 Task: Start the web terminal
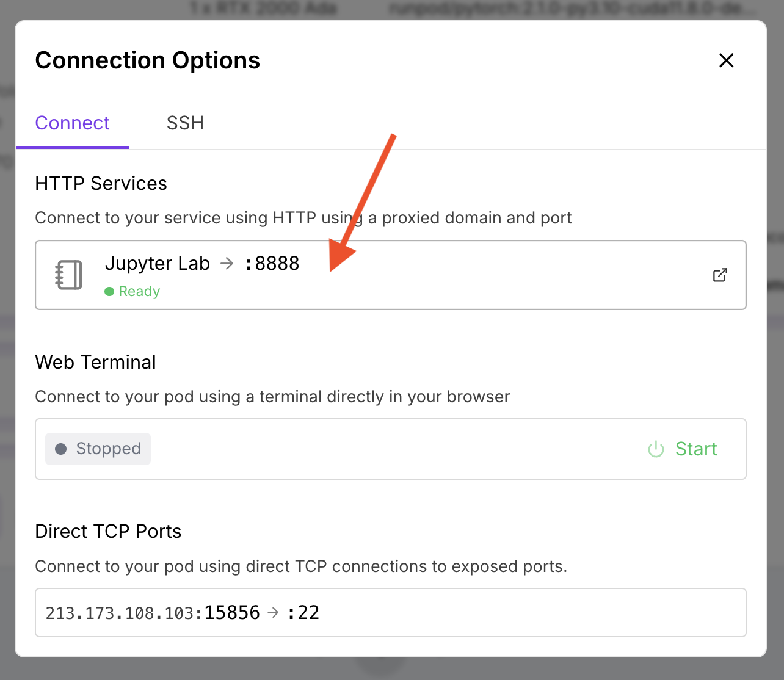(x=683, y=449)
